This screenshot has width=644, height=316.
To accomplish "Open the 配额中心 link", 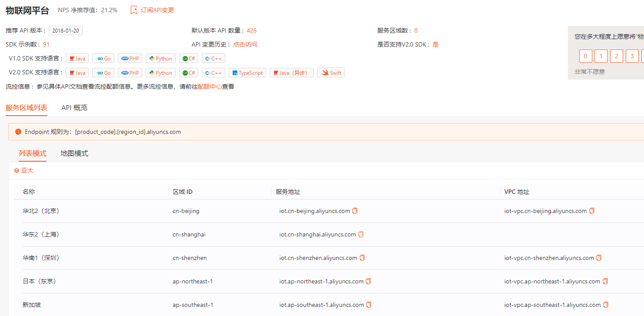I will tap(210, 86).
